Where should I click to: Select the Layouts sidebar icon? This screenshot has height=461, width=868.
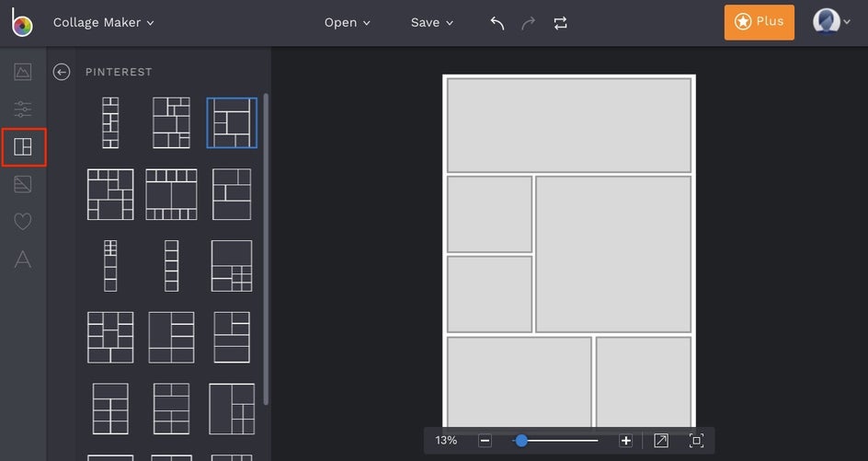click(23, 146)
